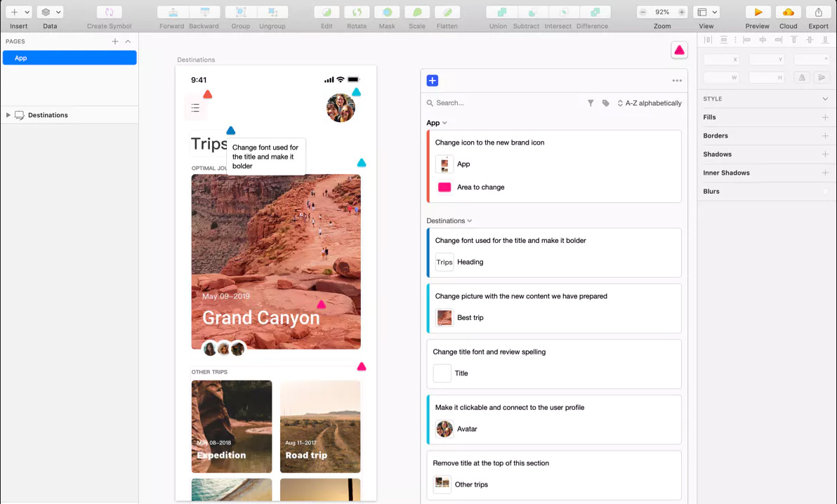
Task: Align layers to top edge
Action: pyautogui.click(x=793, y=39)
